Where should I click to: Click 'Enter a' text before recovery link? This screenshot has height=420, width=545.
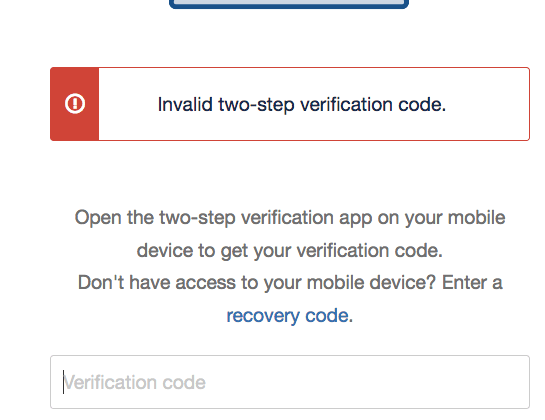point(472,282)
